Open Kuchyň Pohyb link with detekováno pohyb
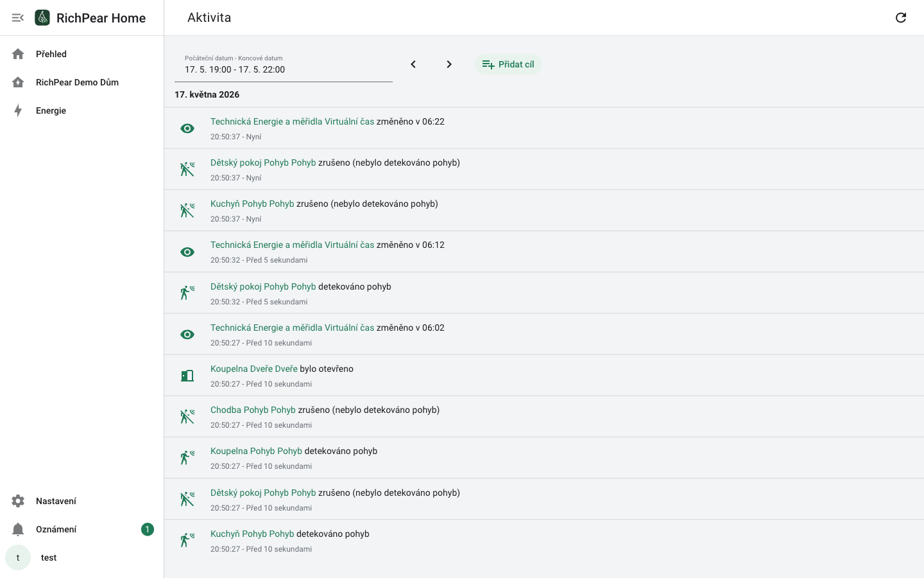The image size is (924, 578). (x=252, y=534)
